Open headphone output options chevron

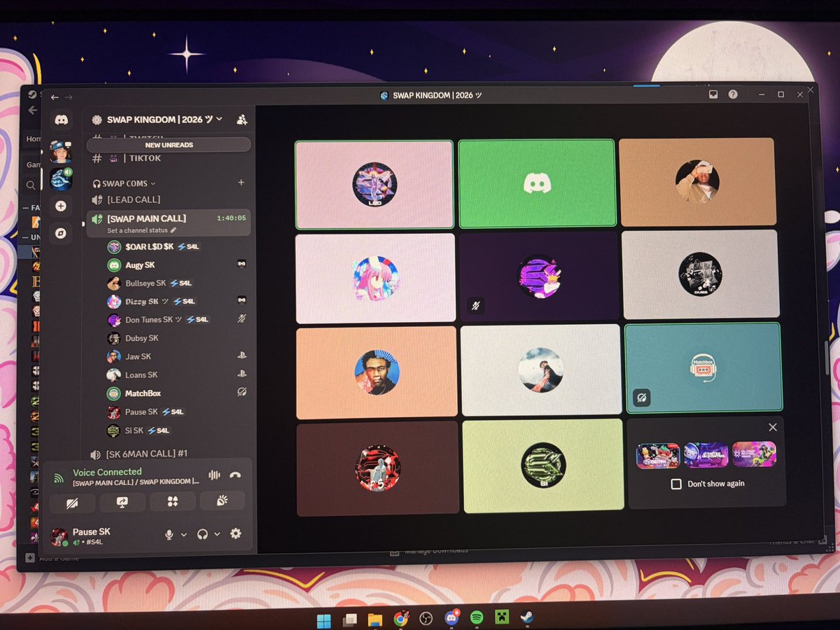point(217,534)
